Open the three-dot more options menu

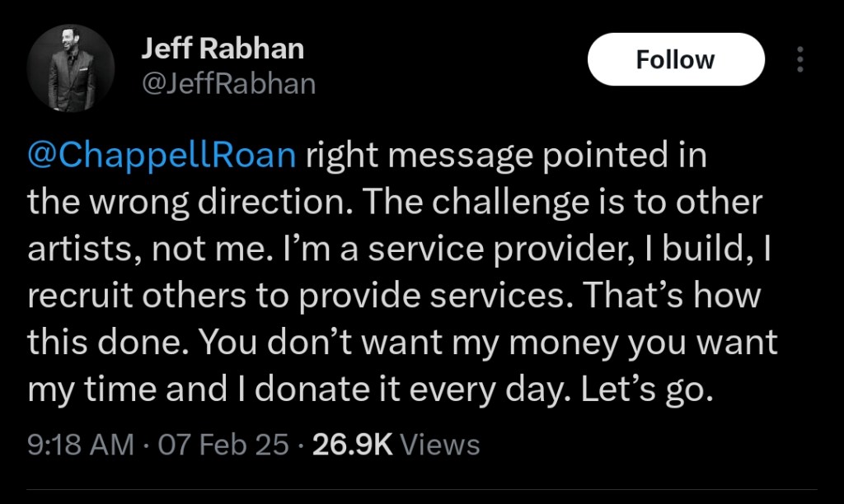799,59
